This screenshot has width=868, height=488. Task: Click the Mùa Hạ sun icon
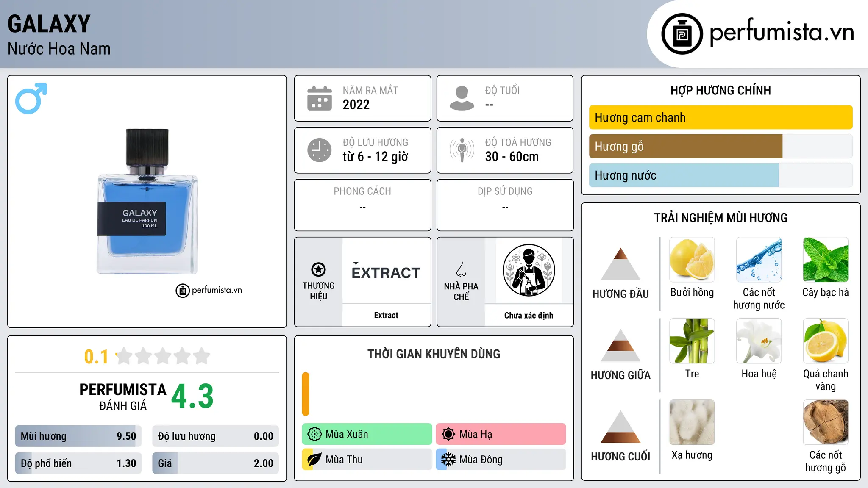pyautogui.click(x=448, y=434)
